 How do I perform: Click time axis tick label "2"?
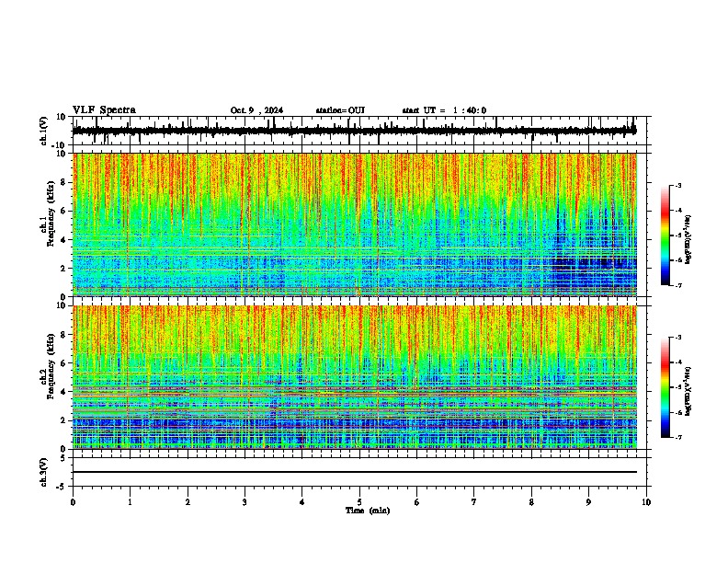coord(188,502)
